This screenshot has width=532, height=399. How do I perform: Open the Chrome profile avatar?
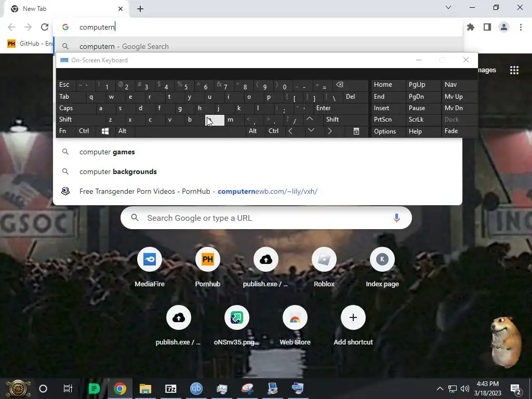[x=504, y=27]
